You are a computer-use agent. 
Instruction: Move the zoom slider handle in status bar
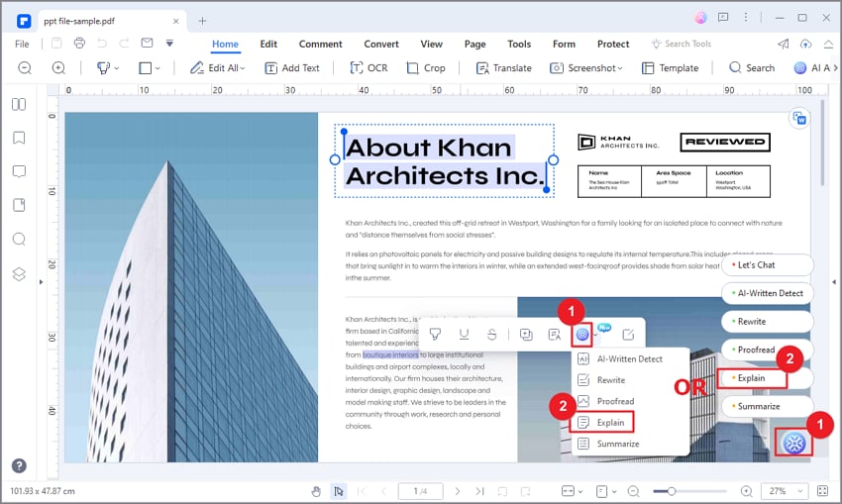(x=672, y=490)
